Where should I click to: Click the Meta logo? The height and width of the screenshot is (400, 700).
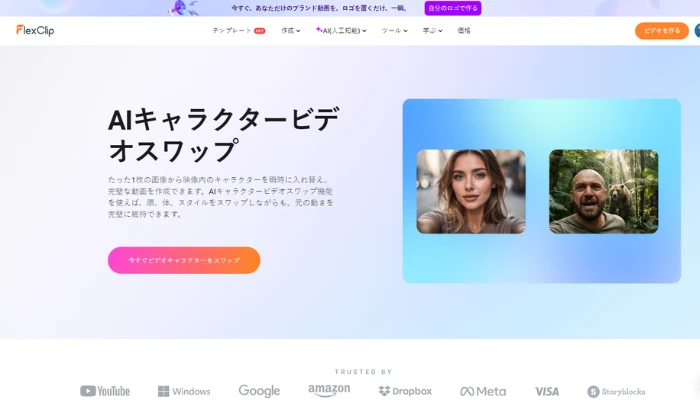point(483,392)
